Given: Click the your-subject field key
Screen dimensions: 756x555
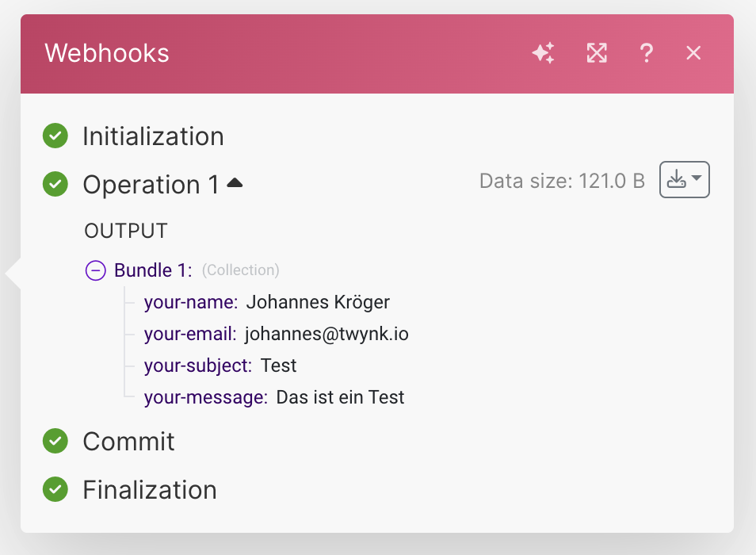Looking at the screenshot, I should pyautogui.click(x=197, y=366).
